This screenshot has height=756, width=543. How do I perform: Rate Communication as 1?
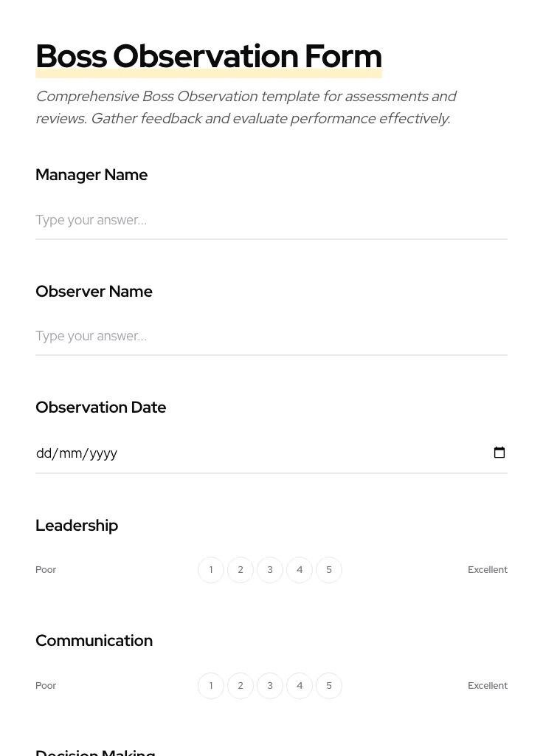(211, 686)
